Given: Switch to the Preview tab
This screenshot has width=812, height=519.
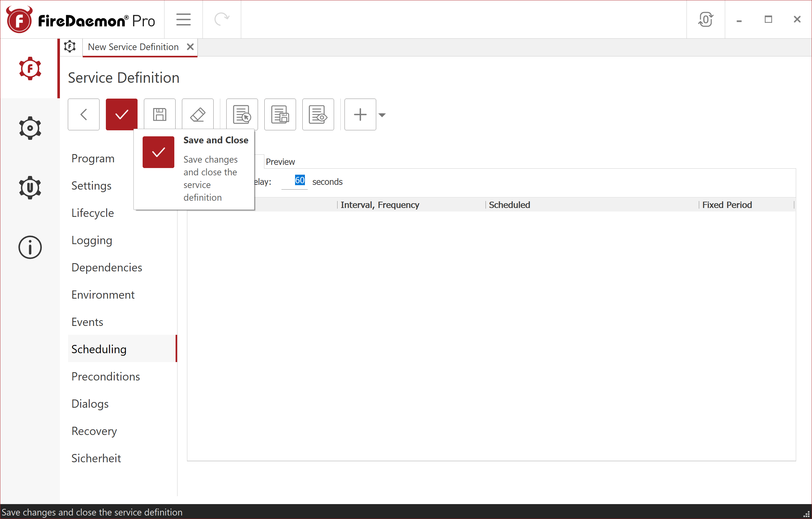Looking at the screenshot, I should coord(280,162).
